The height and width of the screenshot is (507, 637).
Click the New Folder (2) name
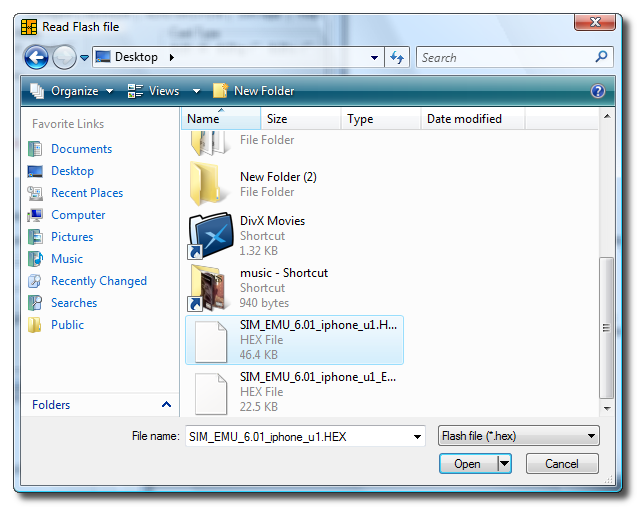(x=278, y=177)
